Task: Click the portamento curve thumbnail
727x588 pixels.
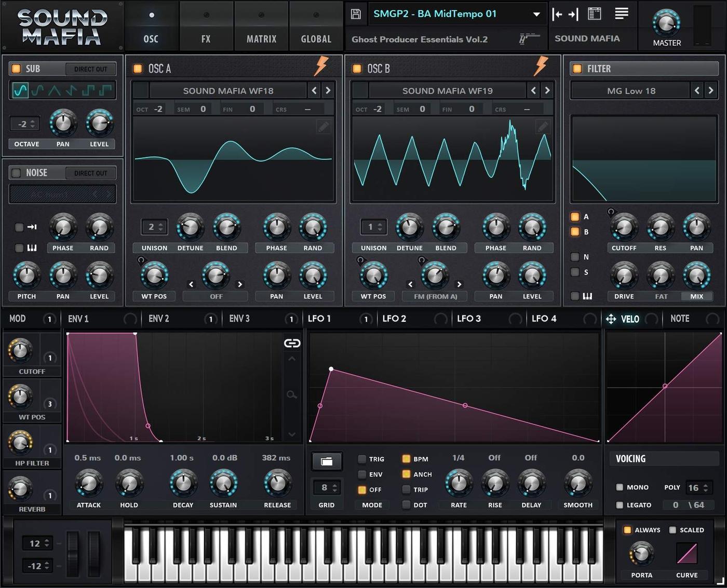Action: coord(686,553)
